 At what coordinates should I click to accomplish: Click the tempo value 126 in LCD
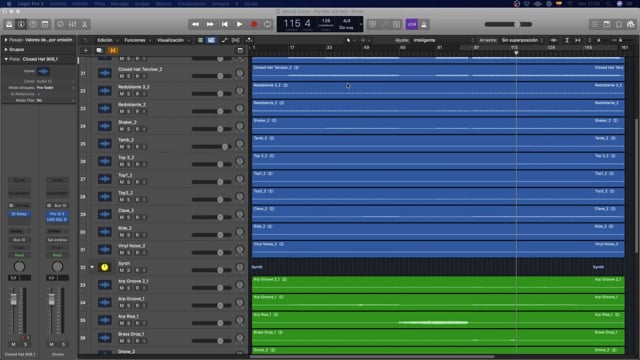326,21
